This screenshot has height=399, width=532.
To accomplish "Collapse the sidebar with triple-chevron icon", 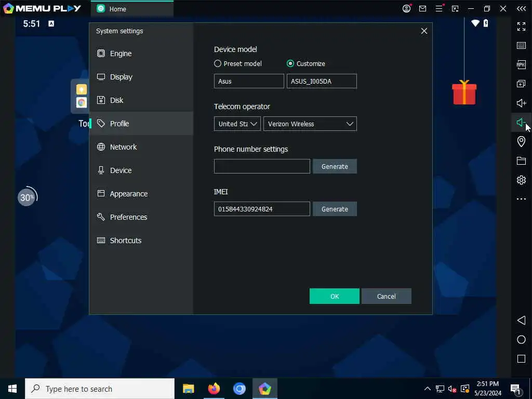I will coord(521,9).
